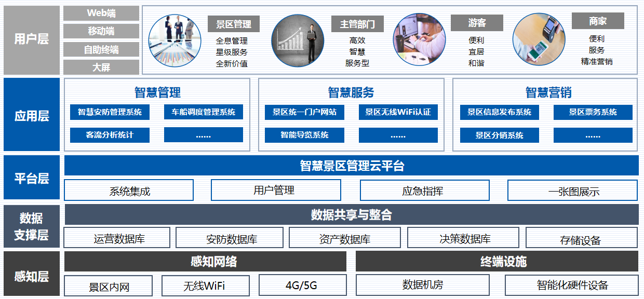Click the 自助终端 box

coord(101,49)
